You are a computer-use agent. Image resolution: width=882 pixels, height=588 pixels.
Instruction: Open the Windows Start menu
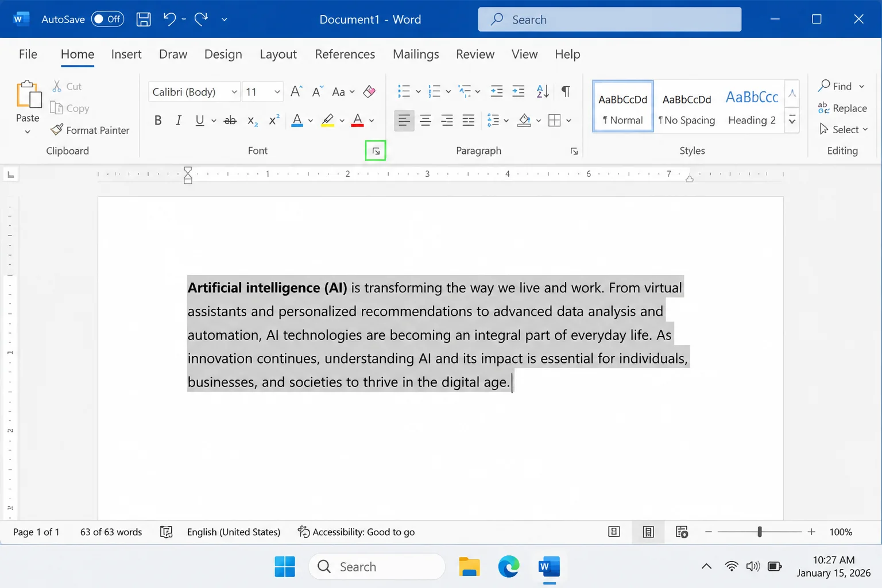tap(285, 567)
